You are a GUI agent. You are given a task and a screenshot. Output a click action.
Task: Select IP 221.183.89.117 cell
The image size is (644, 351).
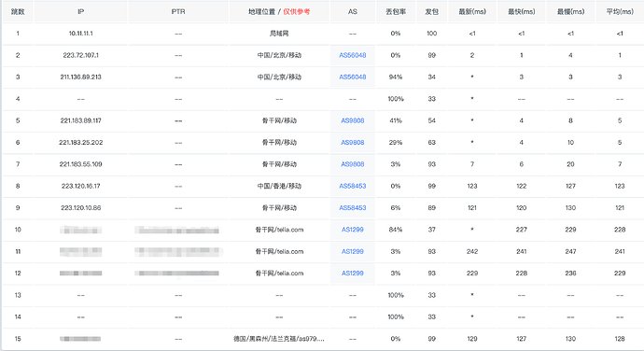(x=80, y=120)
